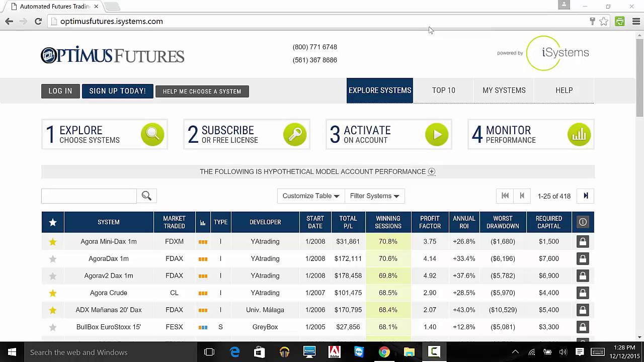644x362 pixels.
Task: Open Microsoft Edge from taskbar
Action: [x=234, y=352]
